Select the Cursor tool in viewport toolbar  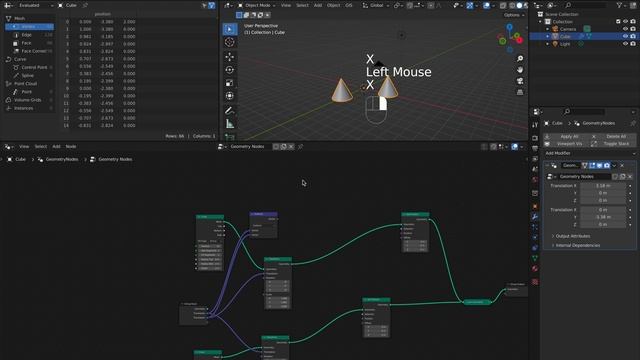(229, 42)
